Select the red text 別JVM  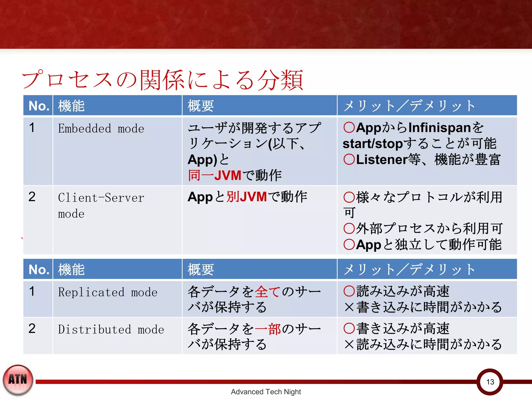[x=247, y=197]
